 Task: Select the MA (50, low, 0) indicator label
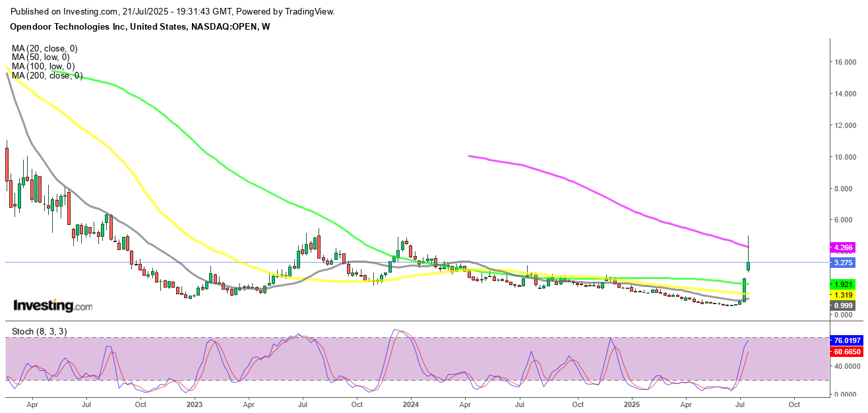pyautogui.click(x=42, y=57)
